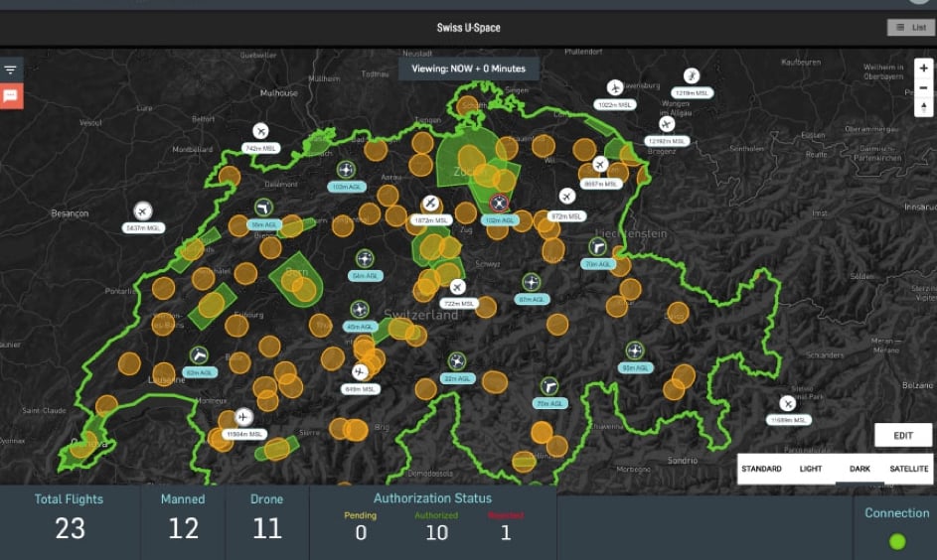
Task: Click the Pending authorization count 0
Action: pos(361,532)
